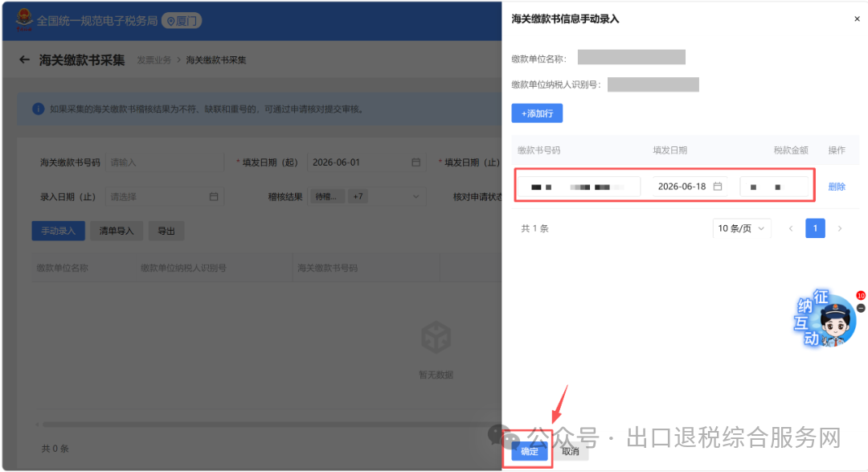This screenshot has width=868, height=472.
Task: Click 缴款单位纳税人识别号 column header
Action: [x=183, y=268]
